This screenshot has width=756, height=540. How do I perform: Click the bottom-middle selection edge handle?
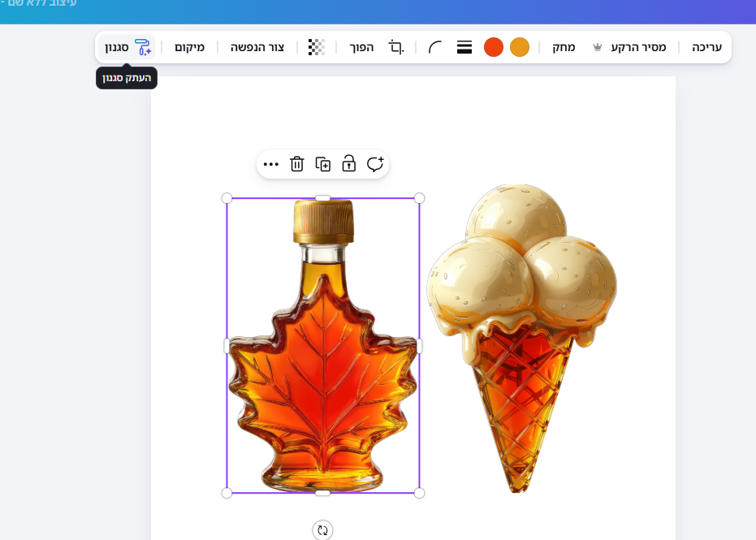(x=322, y=493)
